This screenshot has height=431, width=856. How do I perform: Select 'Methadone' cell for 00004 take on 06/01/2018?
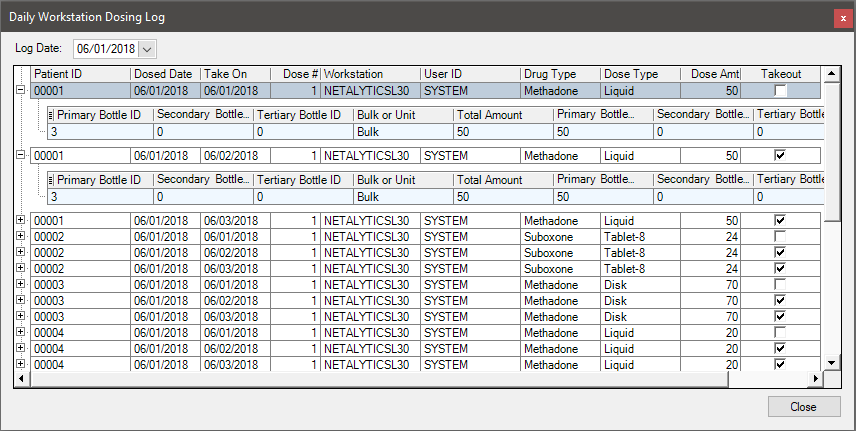tap(561, 333)
